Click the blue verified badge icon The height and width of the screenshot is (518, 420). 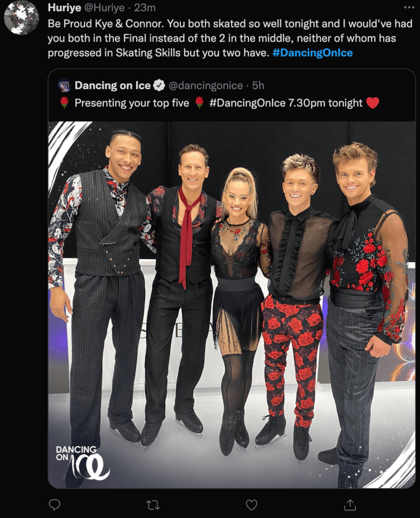click(x=160, y=86)
